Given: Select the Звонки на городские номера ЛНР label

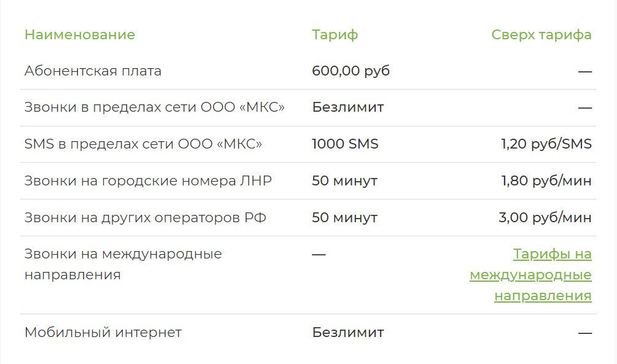Looking at the screenshot, I should [x=148, y=181].
